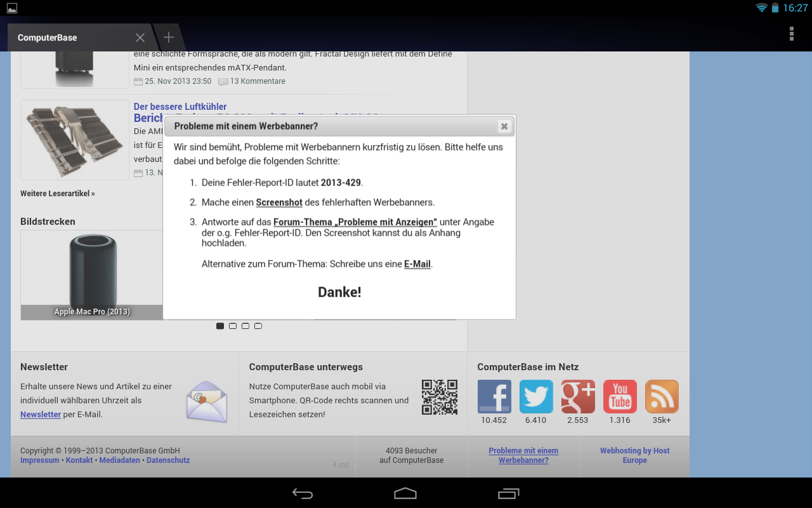The image size is (812, 508).
Task: Tap the Fehler-Report-ID 2013-429
Action: click(341, 183)
